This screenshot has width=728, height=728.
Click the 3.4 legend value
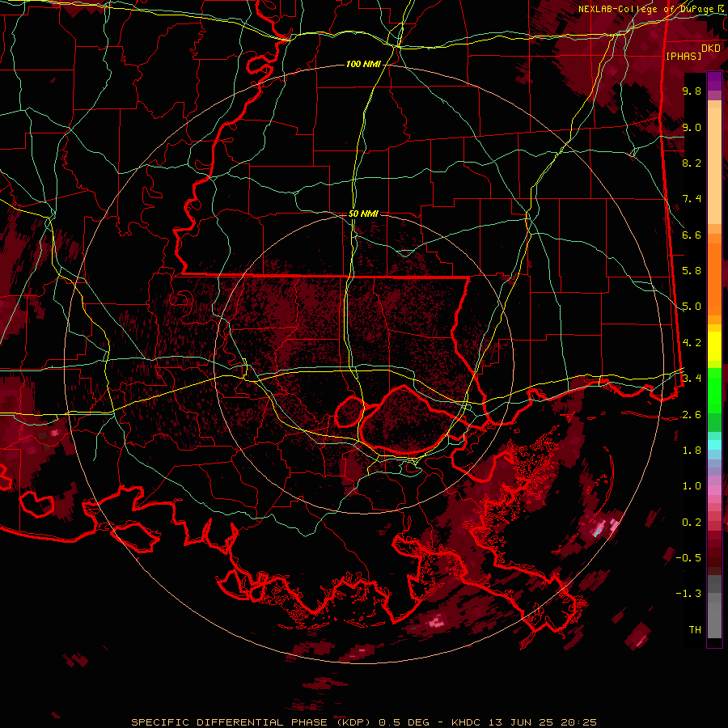pyautogui.click(x=692, y=379)
